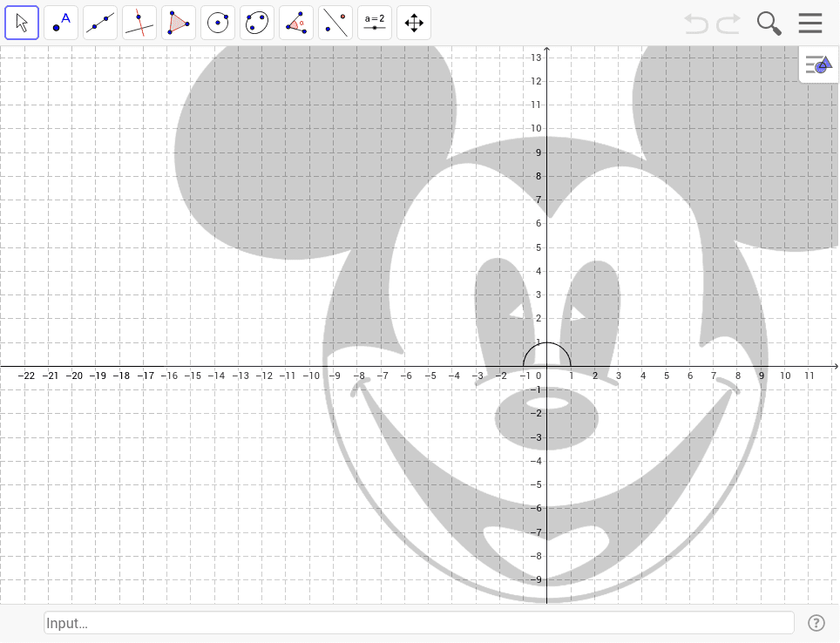Select the Point tool
This screenshot has height=643, width=840.
click(61, 23)
